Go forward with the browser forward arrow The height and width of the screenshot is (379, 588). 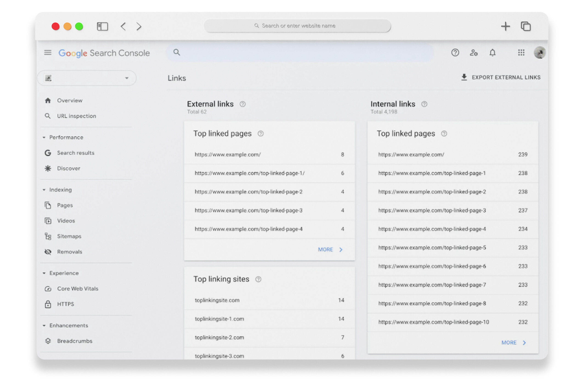139,26
